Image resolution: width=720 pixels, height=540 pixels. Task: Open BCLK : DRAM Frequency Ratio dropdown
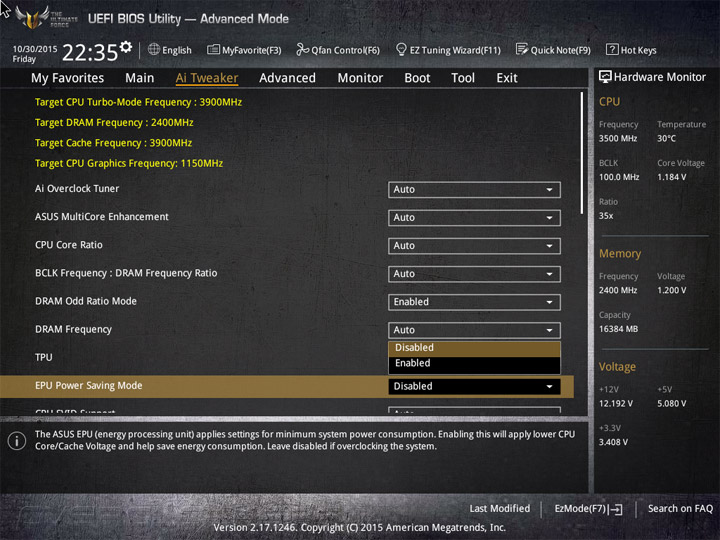pyautogui.click(x=474, y=274)
